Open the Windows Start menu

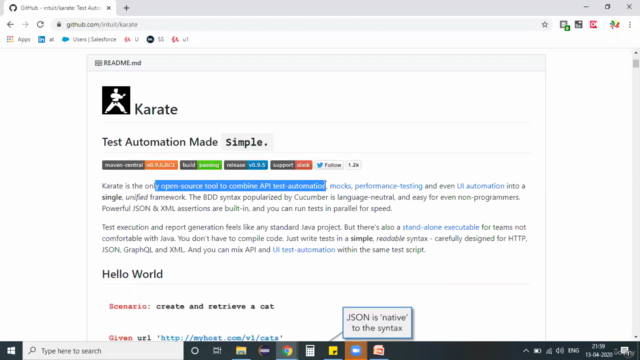coord(11,351)
